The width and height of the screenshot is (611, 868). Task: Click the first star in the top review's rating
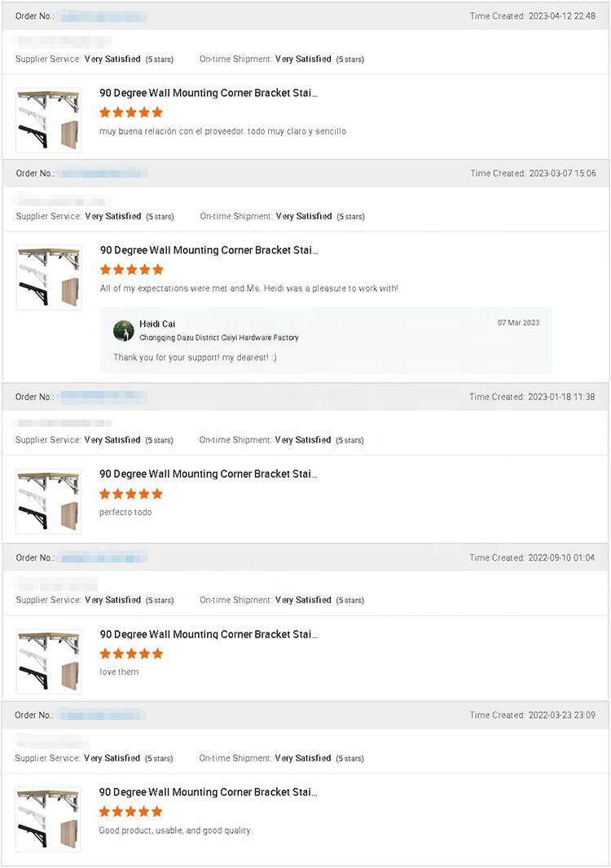pyautogui.click(x=105, y=112)
